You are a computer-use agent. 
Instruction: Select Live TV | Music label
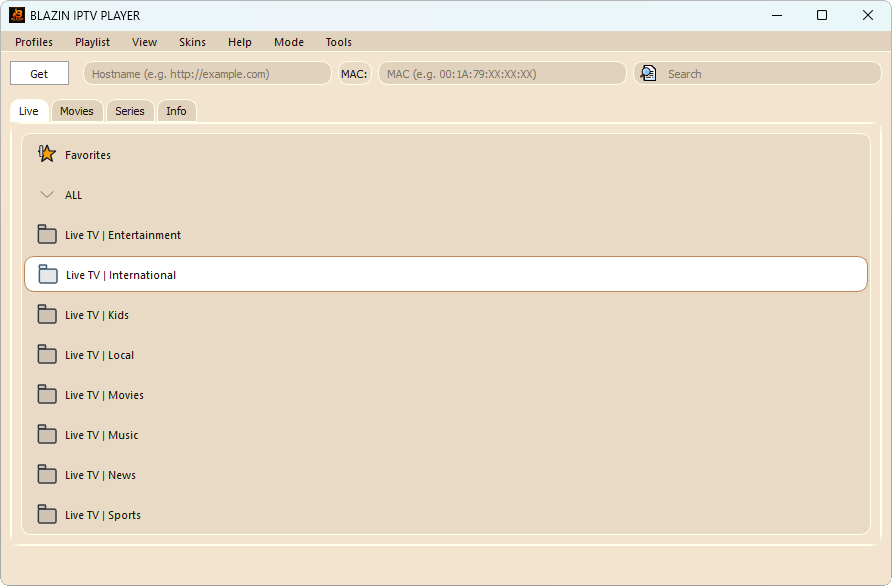pyautogui.click(x=101, y=435)
